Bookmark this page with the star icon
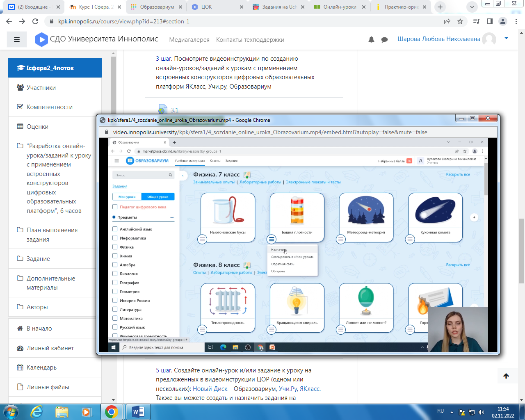525x420 pixels. tap(460, 21)
